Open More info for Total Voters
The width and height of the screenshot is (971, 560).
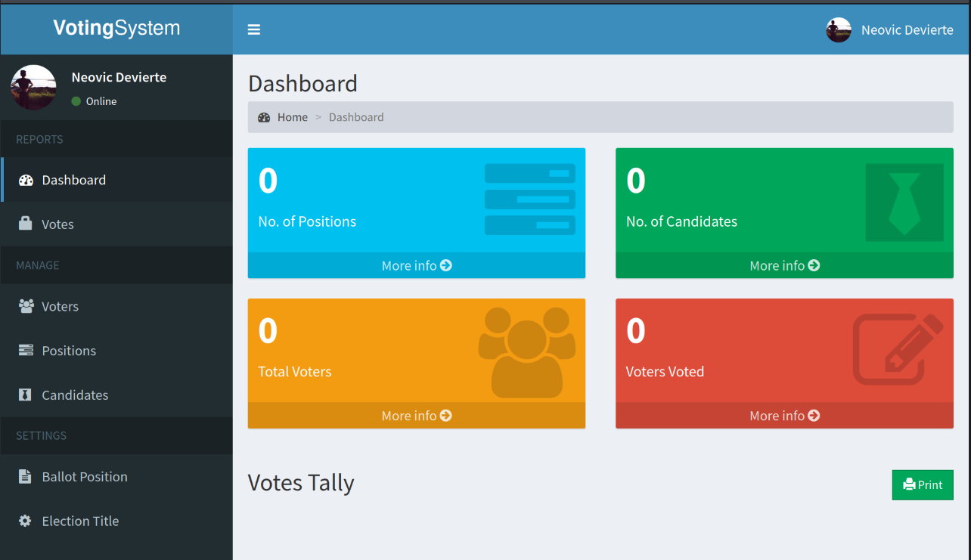[416, 416]
